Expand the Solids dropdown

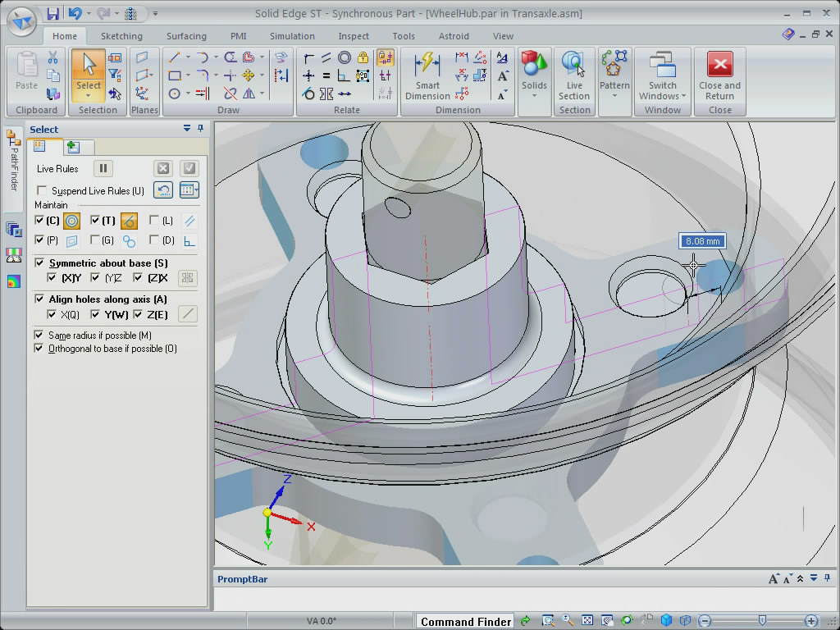(x=534, y=97)
